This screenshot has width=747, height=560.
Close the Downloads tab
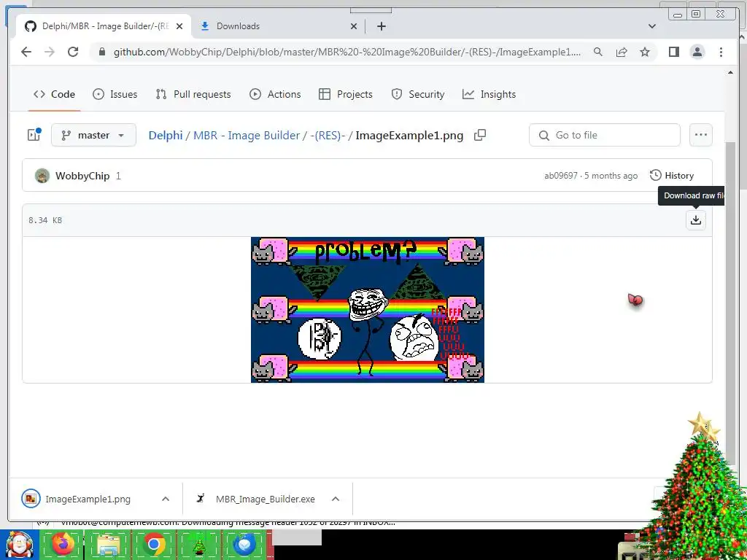pyautogui.click(x=354, y=26)
